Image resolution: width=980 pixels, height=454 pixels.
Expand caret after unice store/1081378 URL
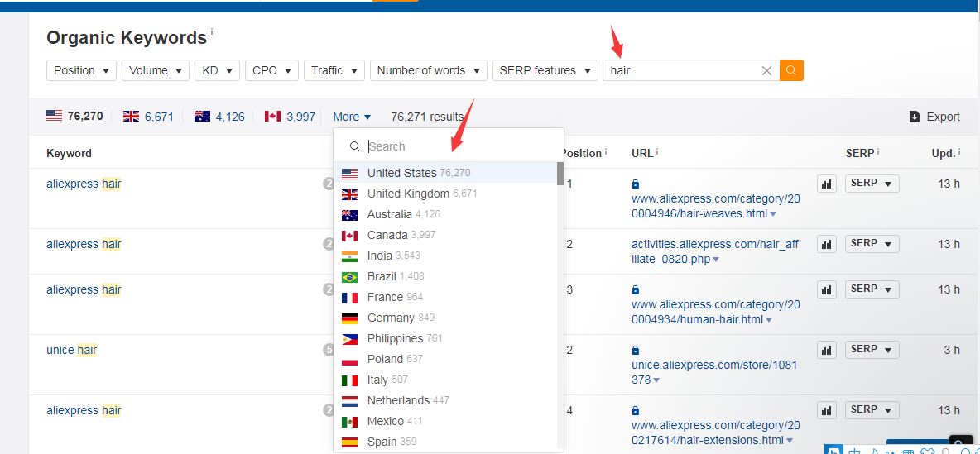point(656,380)
